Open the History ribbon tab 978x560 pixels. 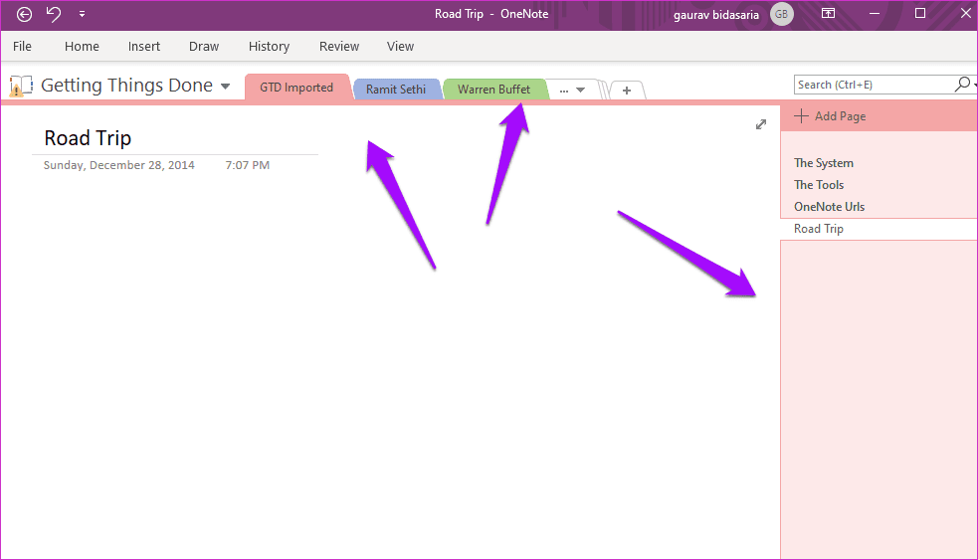269,46
